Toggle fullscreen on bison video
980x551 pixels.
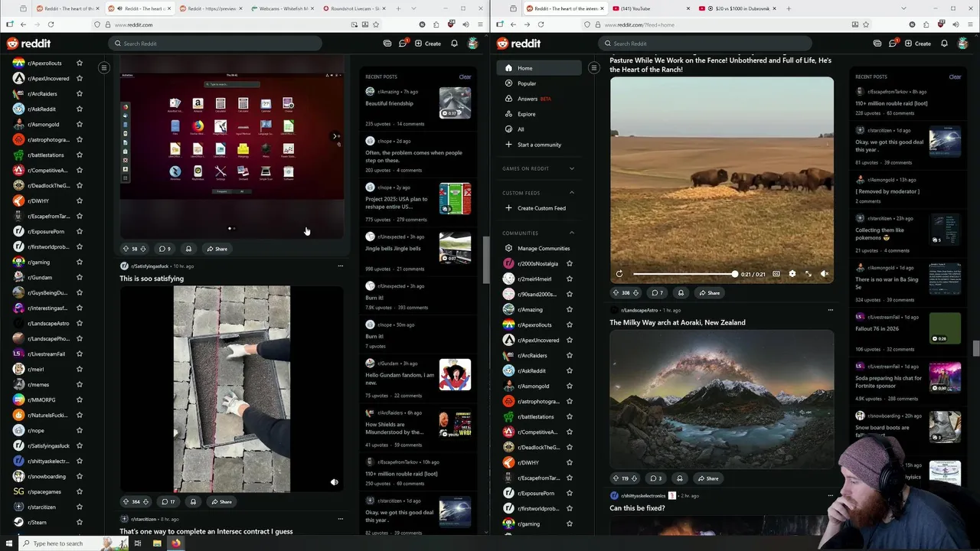point(808,274)
